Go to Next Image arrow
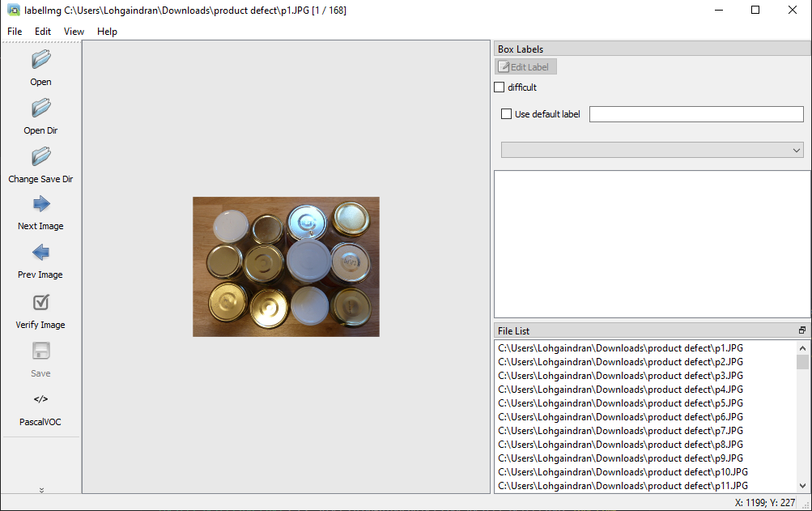The height and width of the screenshot is (511, 812). click(x=41, y=204)
